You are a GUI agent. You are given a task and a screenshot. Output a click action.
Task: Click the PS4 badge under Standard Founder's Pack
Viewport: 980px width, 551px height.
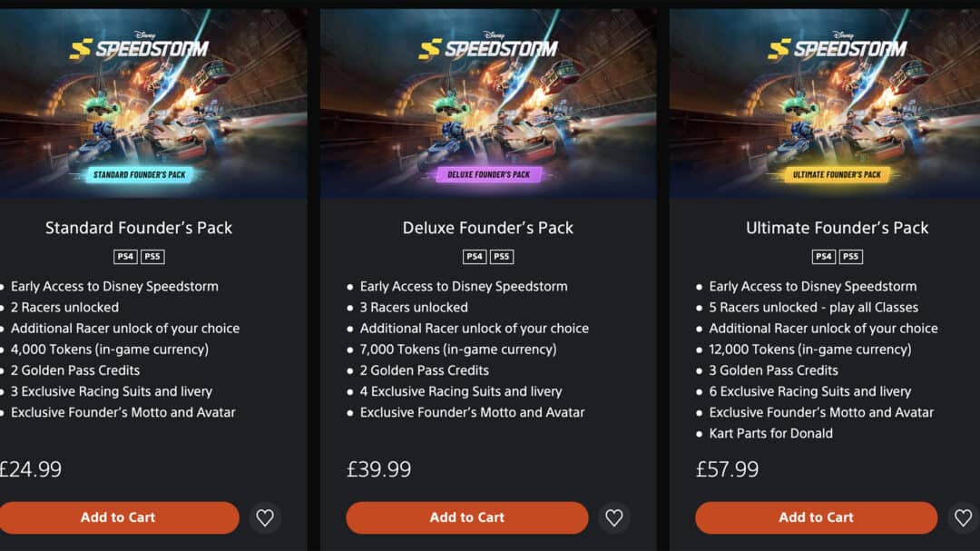[126, 256]
